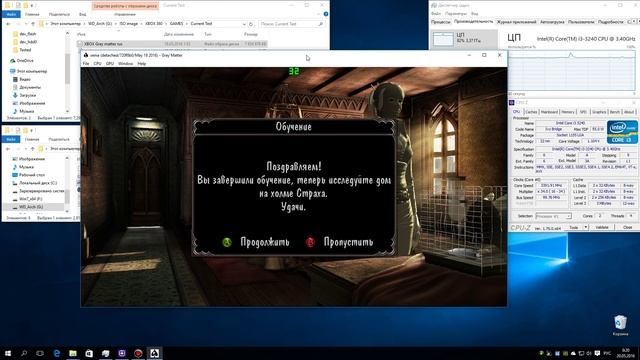Open address bar history dropdown in Explorer
The width and height of the screenshot is (640, 360).
pos(244,24)
